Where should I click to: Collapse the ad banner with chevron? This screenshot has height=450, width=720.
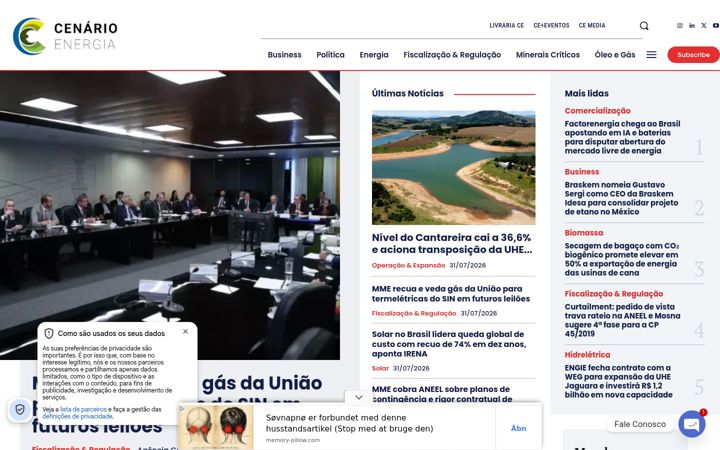tap(359, 397)
